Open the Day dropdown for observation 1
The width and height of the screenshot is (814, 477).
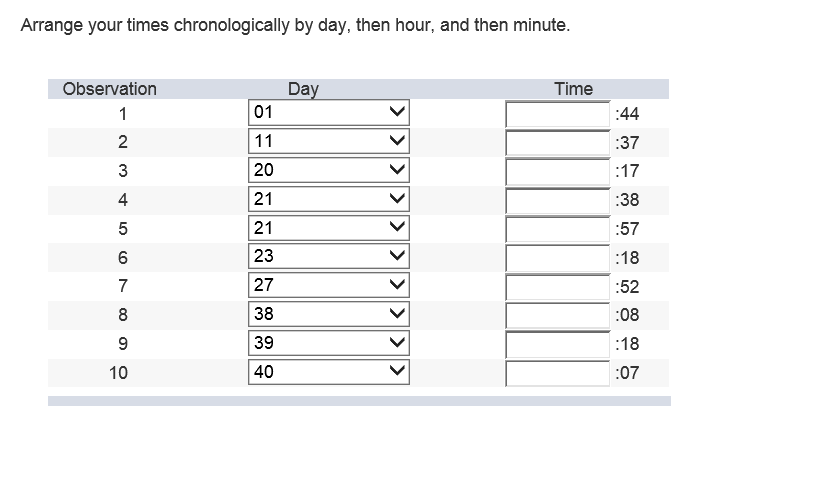[x=329, y=112]
